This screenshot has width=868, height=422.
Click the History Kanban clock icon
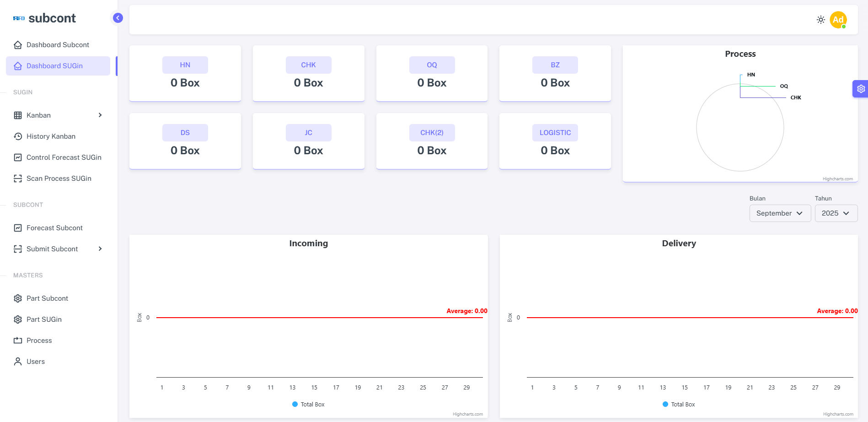coord(18,136)
